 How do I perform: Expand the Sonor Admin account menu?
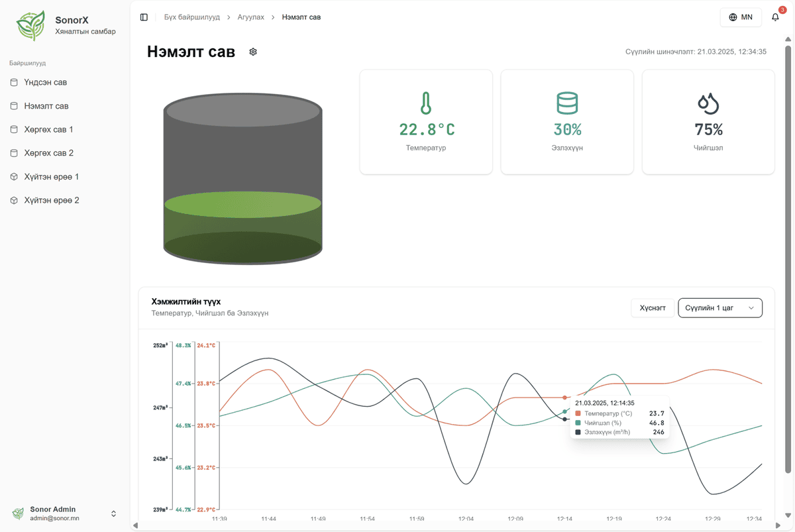coord(113,513)
